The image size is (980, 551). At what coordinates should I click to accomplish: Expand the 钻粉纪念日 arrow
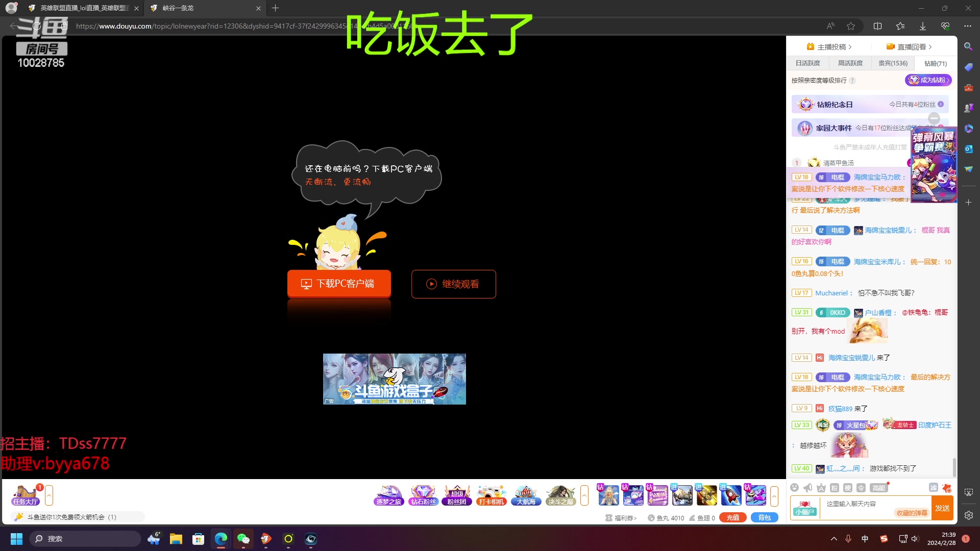point(941,104)
